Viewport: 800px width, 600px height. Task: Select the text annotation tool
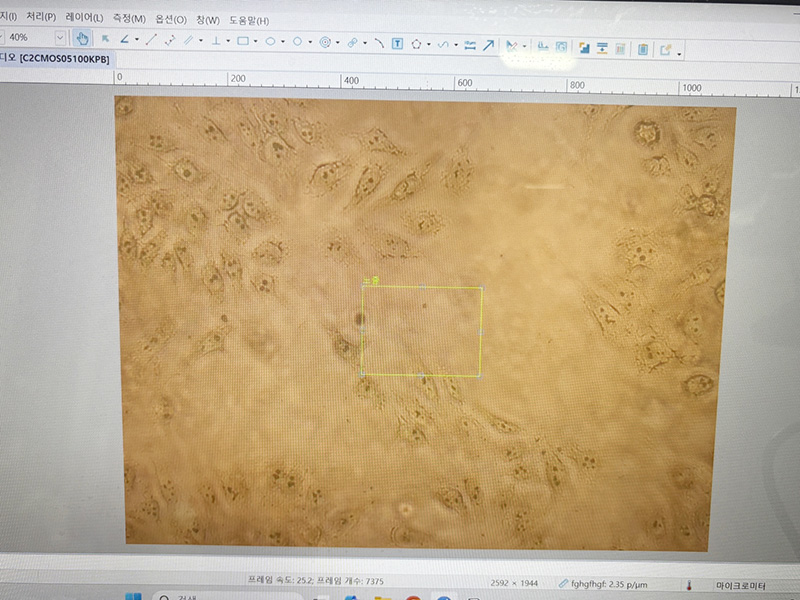397,43
